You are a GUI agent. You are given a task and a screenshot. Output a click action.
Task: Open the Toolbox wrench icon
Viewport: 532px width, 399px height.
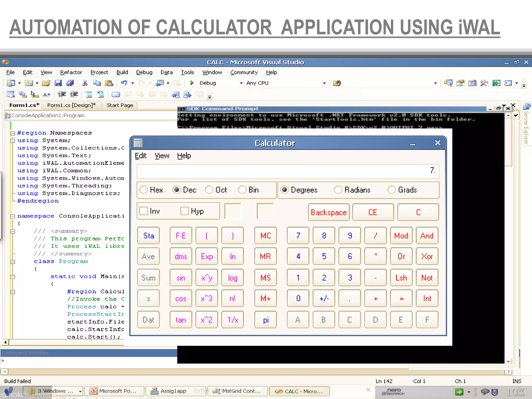[484, 83]
